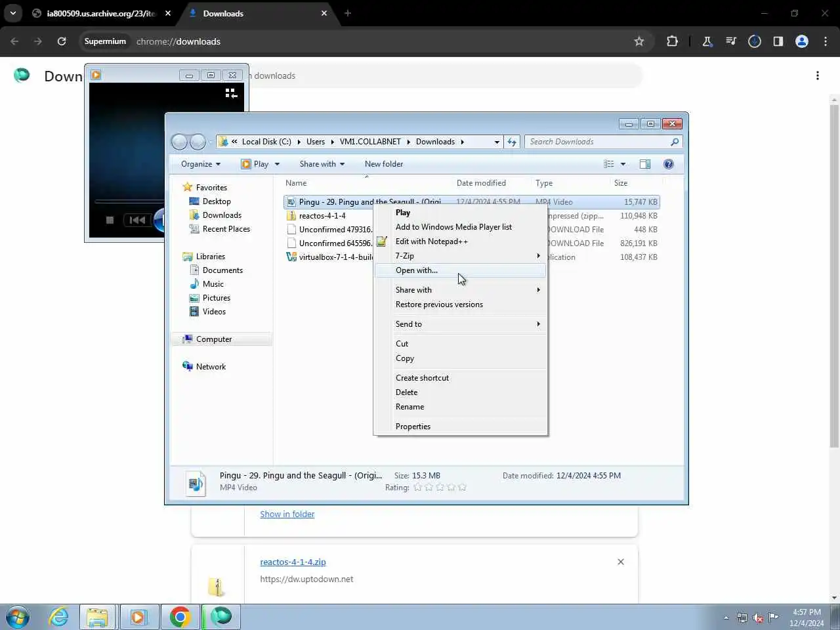
Task: Select Network in navigation pane
Action: pos(211,367)
